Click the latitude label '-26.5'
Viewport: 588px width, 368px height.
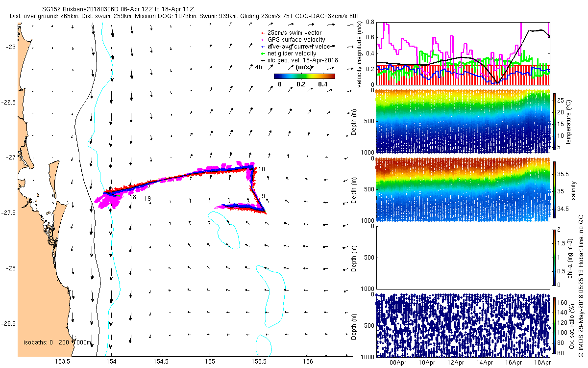9,102
